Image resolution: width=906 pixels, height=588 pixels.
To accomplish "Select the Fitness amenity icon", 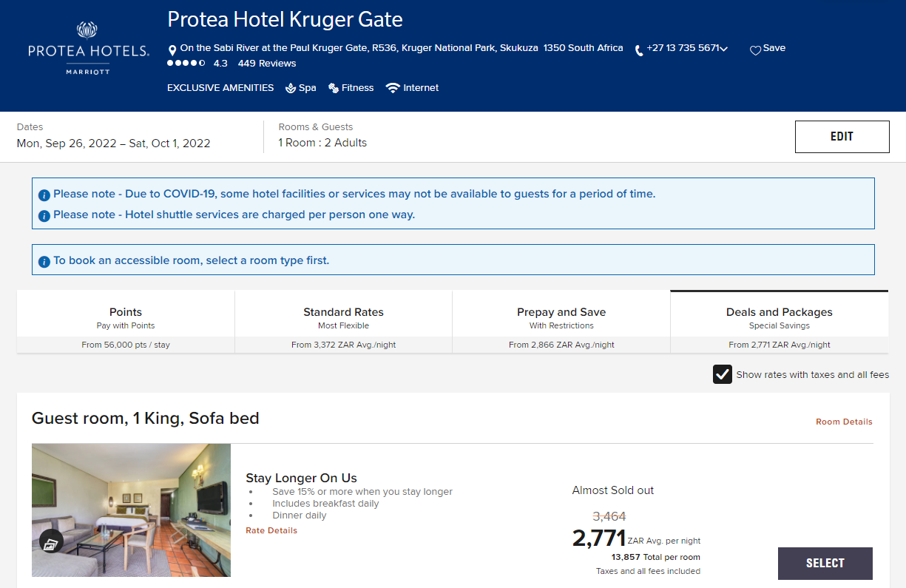I will (x=334, y=87).
